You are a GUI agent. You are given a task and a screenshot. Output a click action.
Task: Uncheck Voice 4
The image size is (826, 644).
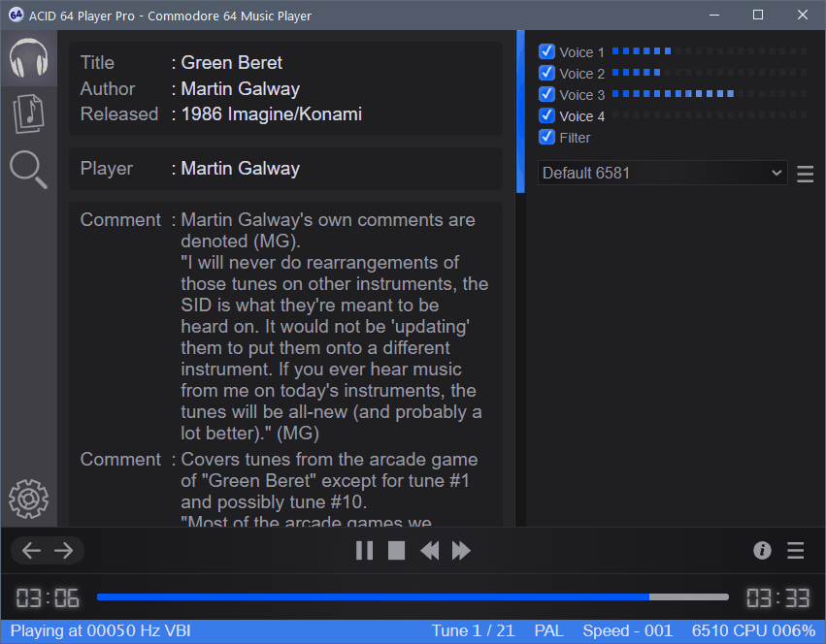pyautogui.click(x=546, y=115)
